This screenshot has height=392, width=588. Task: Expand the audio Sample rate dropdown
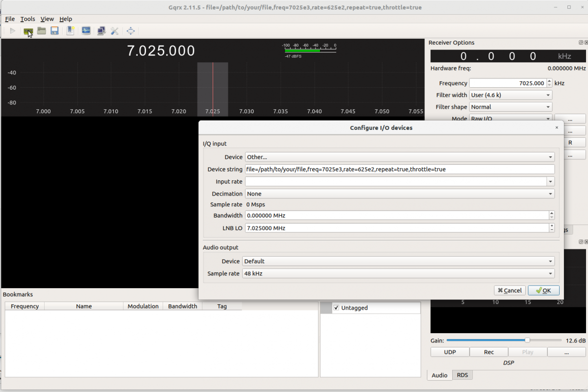[x=398, y=274]
